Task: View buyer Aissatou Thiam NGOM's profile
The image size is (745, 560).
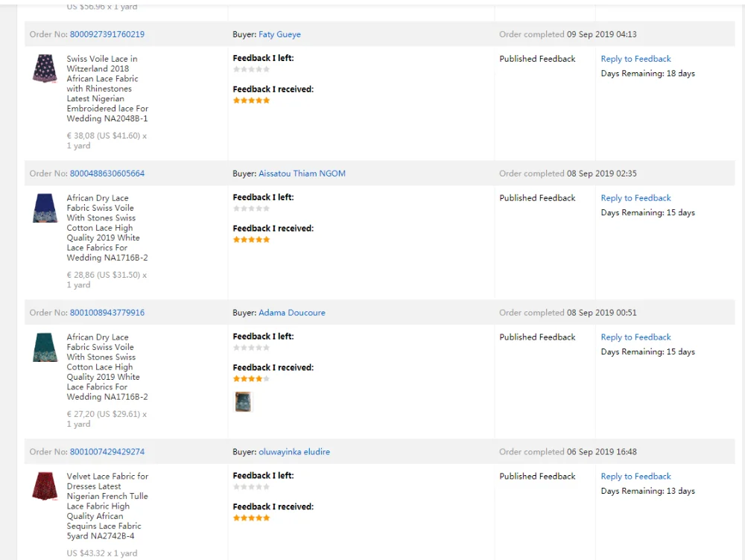Action: (x=302, y=174)
